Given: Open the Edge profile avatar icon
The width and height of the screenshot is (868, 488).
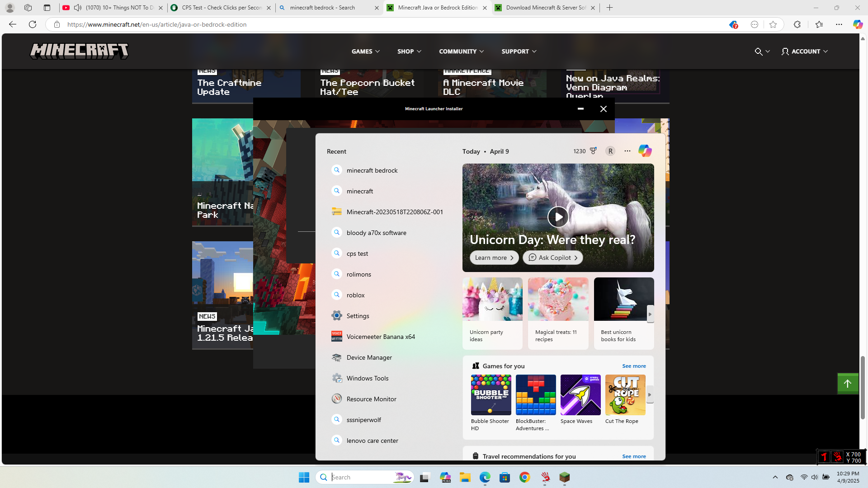Looking at the screenshot, I should point(9,8).
